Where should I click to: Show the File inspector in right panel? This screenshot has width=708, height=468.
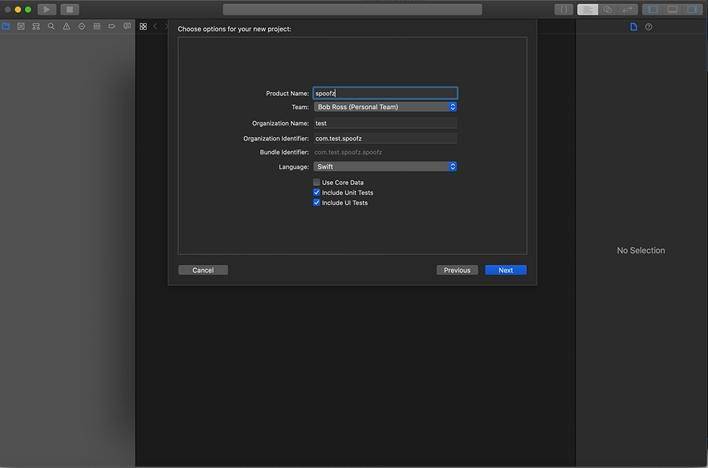point(633,27)
